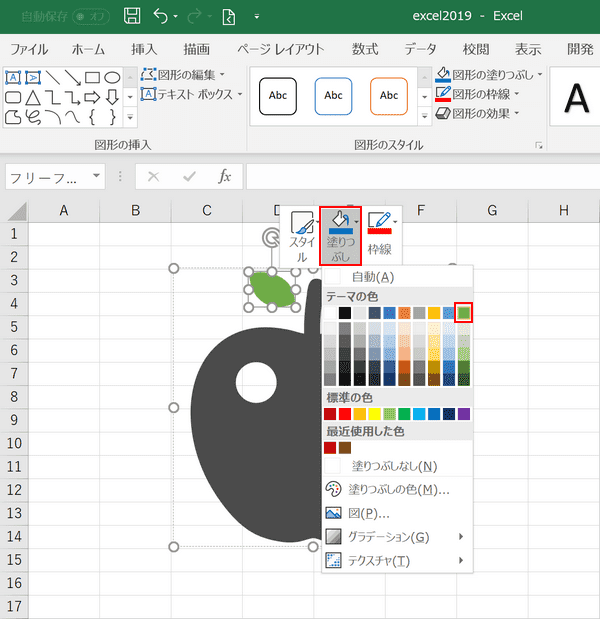This screenshot has height=619, width=600.
Task: Click the Save icon in the title bar
Action: [x=132, y=16]
